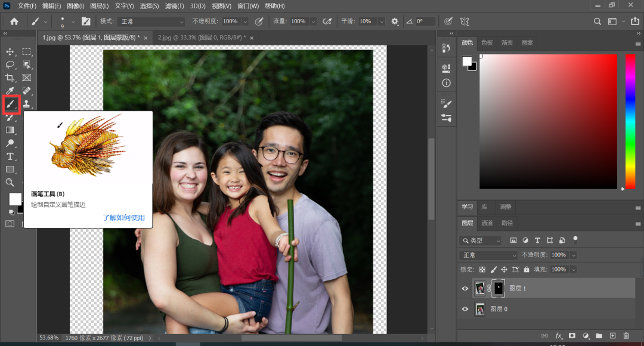The width and height of the screenshot is (644, 346).
Task: Switch to the 通道 tab
Action: point(487,223)
